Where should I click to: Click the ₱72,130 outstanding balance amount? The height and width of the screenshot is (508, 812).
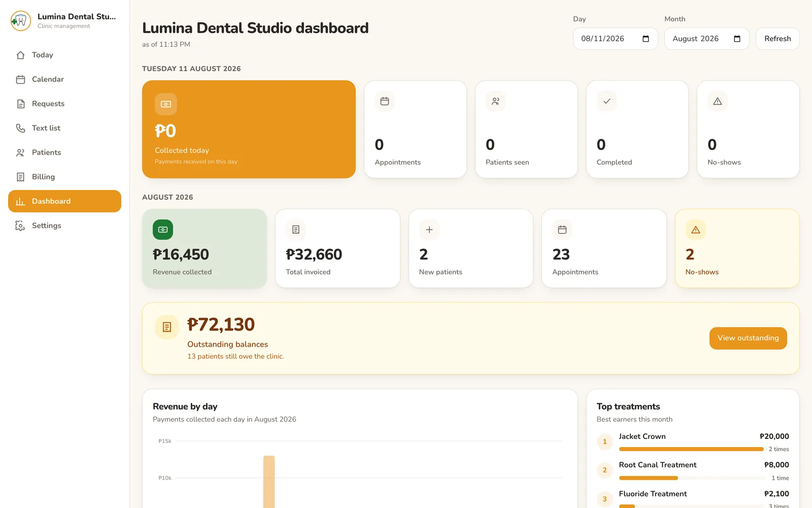[221, 325]
